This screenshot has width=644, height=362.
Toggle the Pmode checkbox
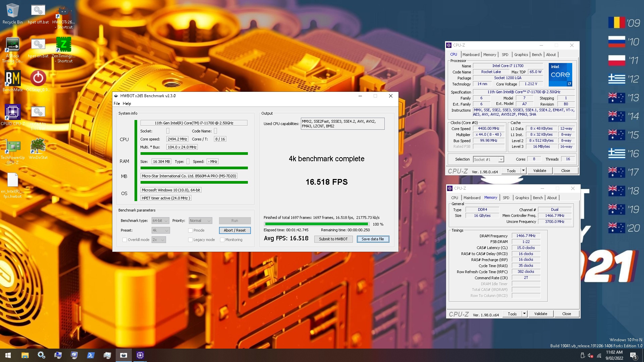click(190, 230)
